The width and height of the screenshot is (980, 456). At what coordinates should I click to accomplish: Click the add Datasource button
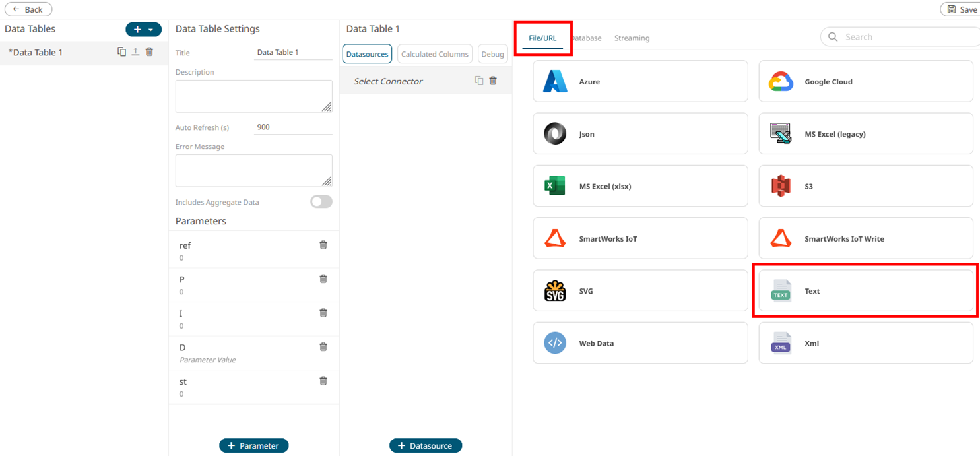point(425,446)
